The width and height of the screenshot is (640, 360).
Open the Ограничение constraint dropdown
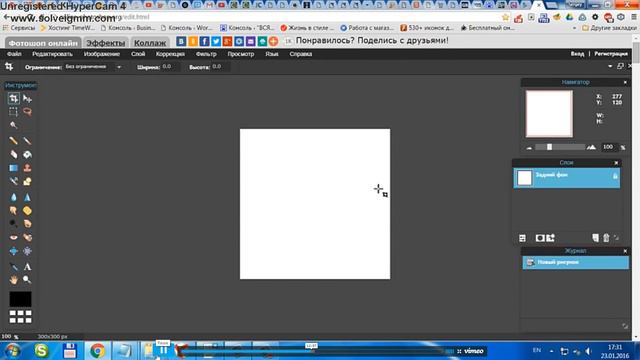pos(93,67)
